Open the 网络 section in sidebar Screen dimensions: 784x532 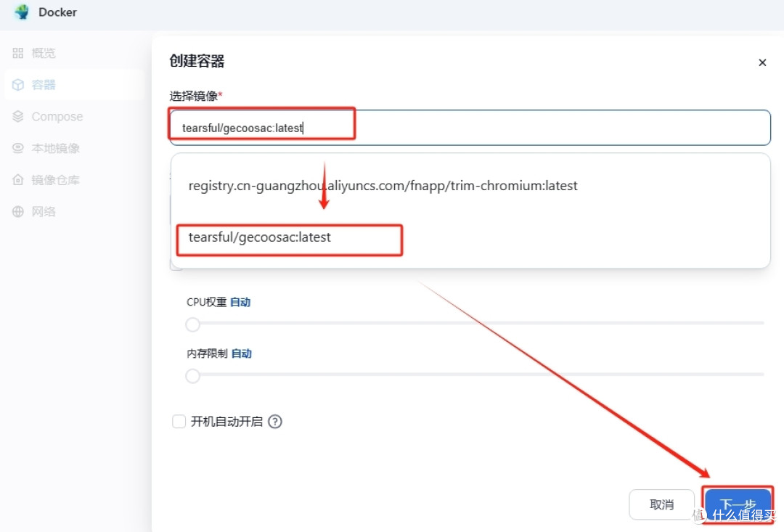point(44,211)
